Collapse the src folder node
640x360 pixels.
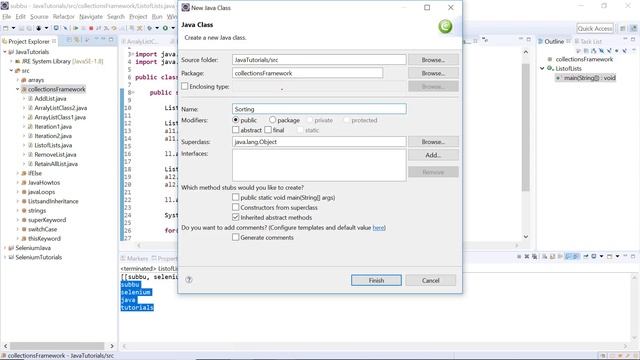pos(11,71)
